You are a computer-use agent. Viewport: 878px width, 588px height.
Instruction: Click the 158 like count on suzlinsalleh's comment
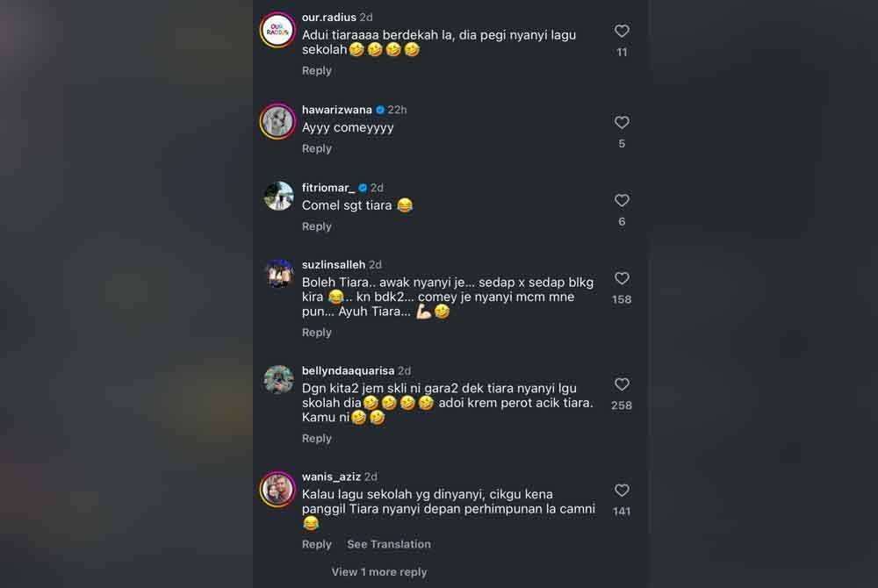(621, 298)
